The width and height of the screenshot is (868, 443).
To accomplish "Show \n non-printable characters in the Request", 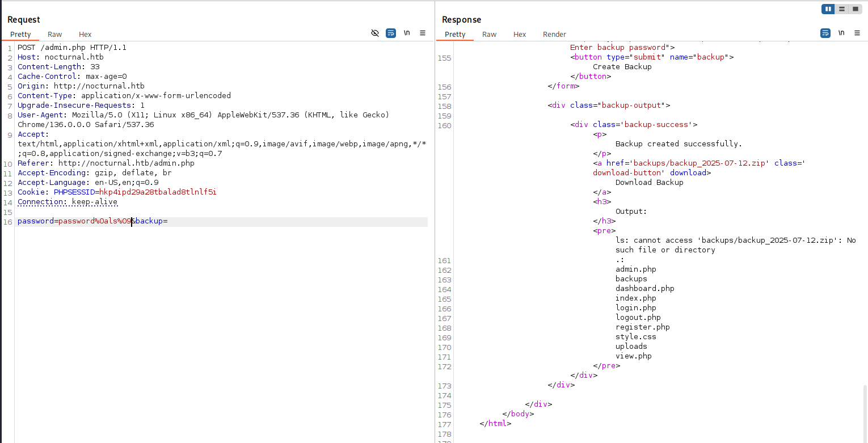I will click(x=407, y=33).
